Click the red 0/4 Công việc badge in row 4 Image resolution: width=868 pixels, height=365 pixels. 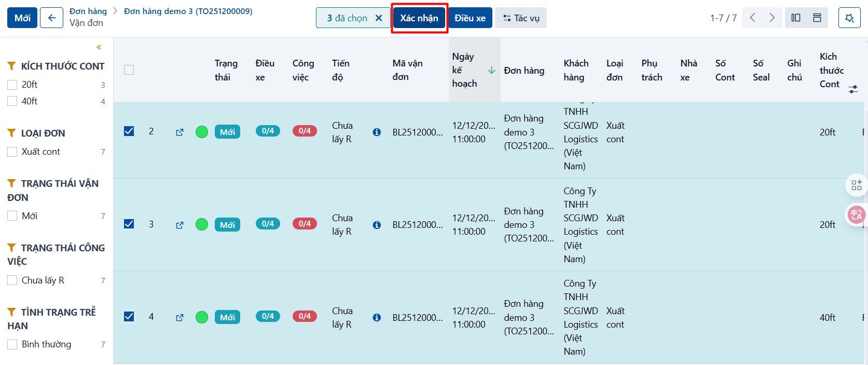[x=305, y=316]
